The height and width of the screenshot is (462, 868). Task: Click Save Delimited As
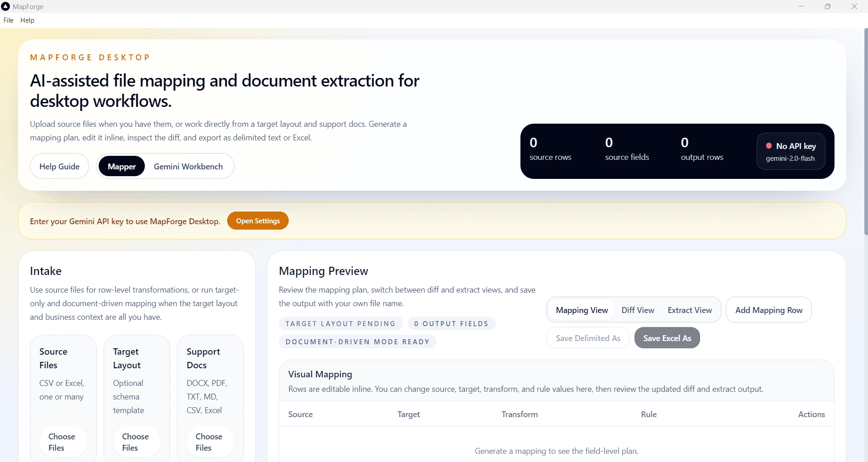pos(587,337)
